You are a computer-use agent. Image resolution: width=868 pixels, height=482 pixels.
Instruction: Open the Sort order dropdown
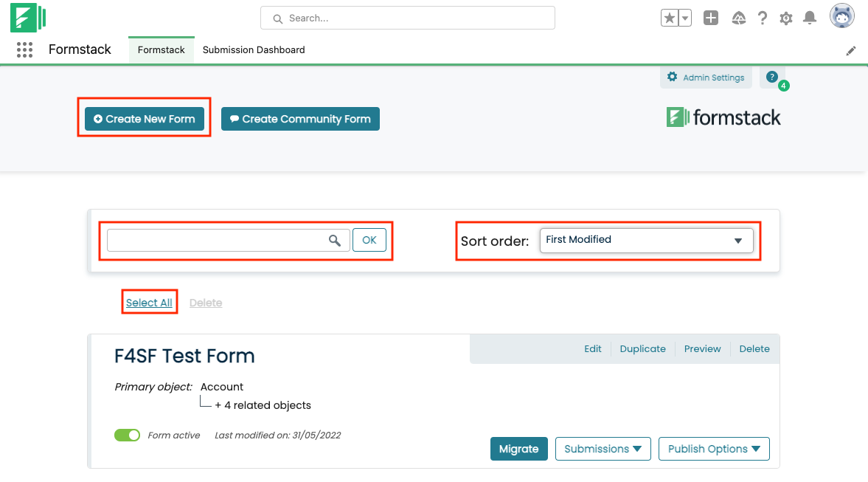coord(646,241)
